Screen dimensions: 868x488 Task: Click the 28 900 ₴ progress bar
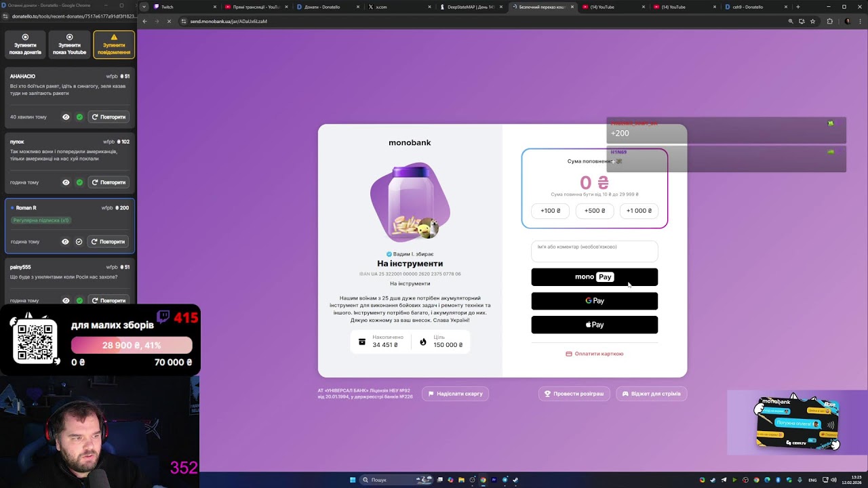132,345
